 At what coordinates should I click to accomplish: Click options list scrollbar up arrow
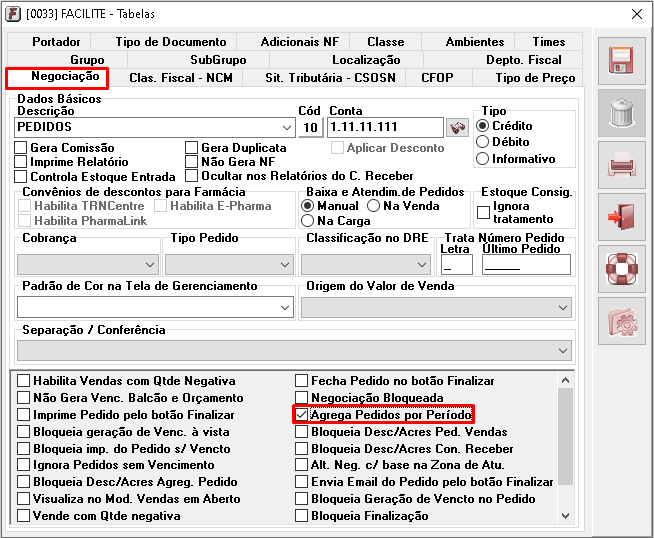pyautogui.click(x=565, y=380)
